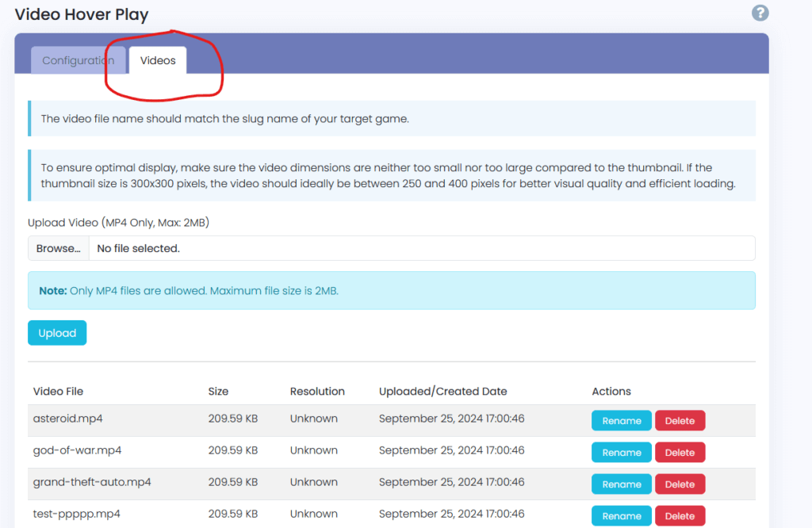The height and width of the screenshot is (528, 812).
Task: Click the 'No file selected.' file field
Action: (x=422, y=248)
